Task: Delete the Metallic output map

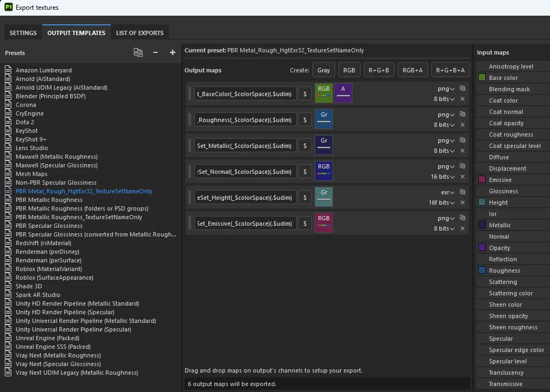Action: click(x=463, y=151)
